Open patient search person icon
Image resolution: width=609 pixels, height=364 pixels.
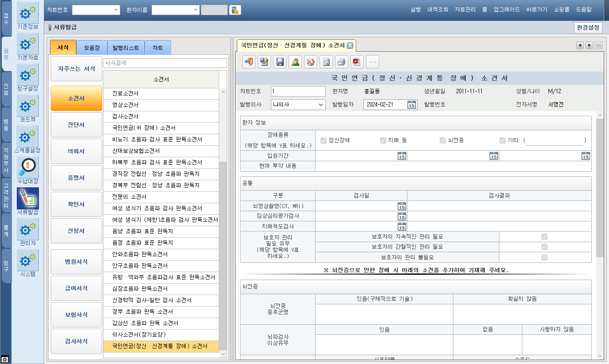[x=295, y=62]
